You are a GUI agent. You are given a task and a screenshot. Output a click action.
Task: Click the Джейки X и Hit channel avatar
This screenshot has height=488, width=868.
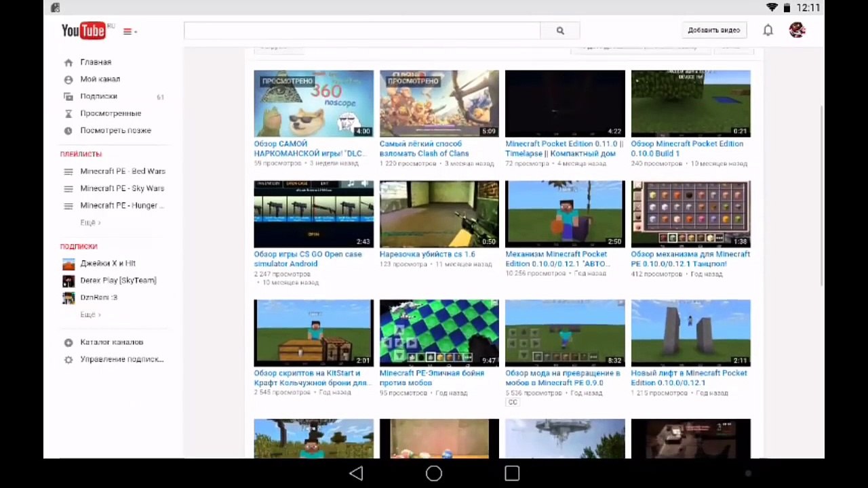(x=68, y=264)
